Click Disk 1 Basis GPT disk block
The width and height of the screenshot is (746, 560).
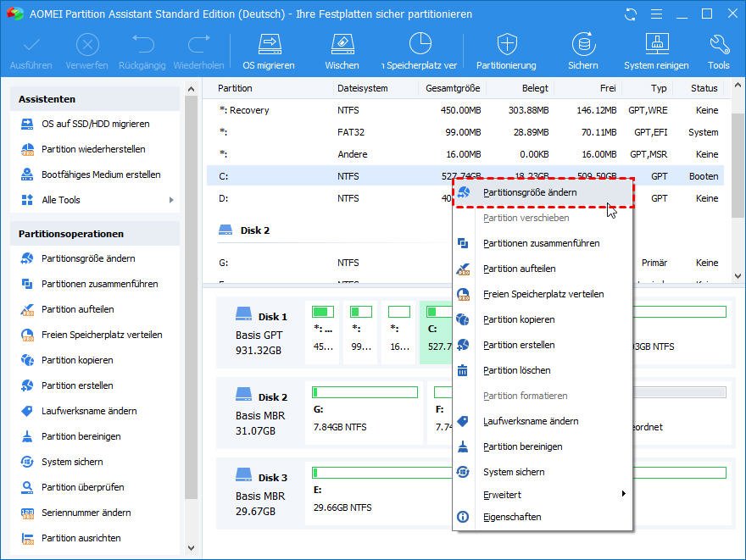(261, 333)
